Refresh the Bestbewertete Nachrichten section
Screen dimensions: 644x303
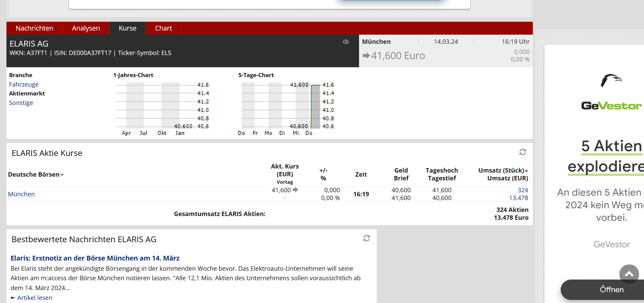click(x=366, y=238)
